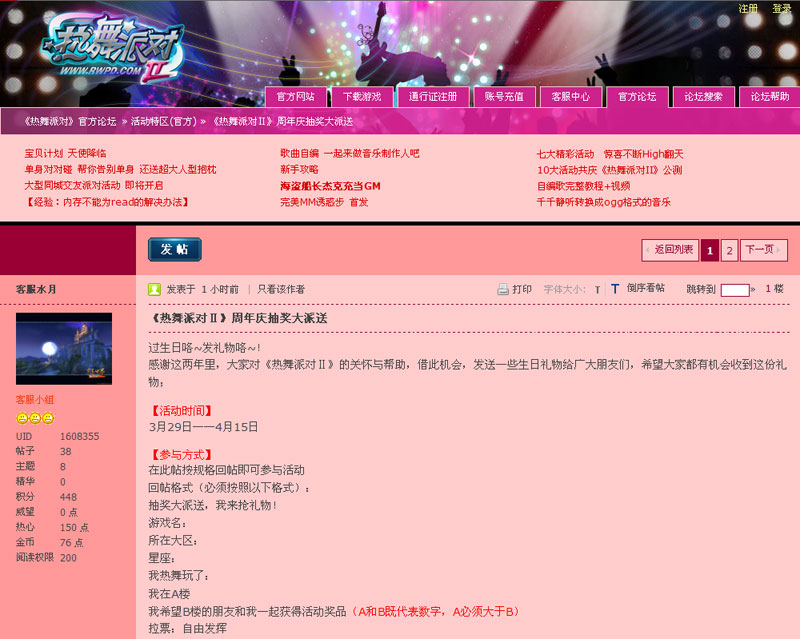Open the 七大精彩活动 link

(x=610, y=154)
